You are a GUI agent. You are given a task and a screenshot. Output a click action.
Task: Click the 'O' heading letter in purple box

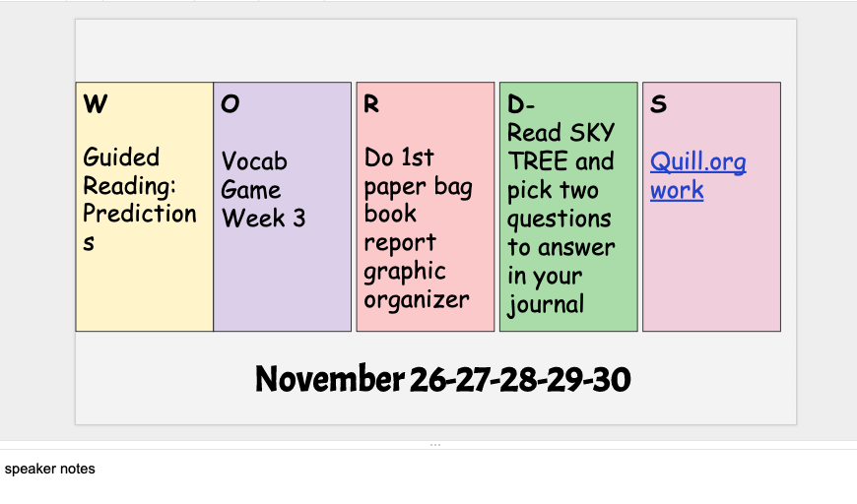click(x=231, y=104)
